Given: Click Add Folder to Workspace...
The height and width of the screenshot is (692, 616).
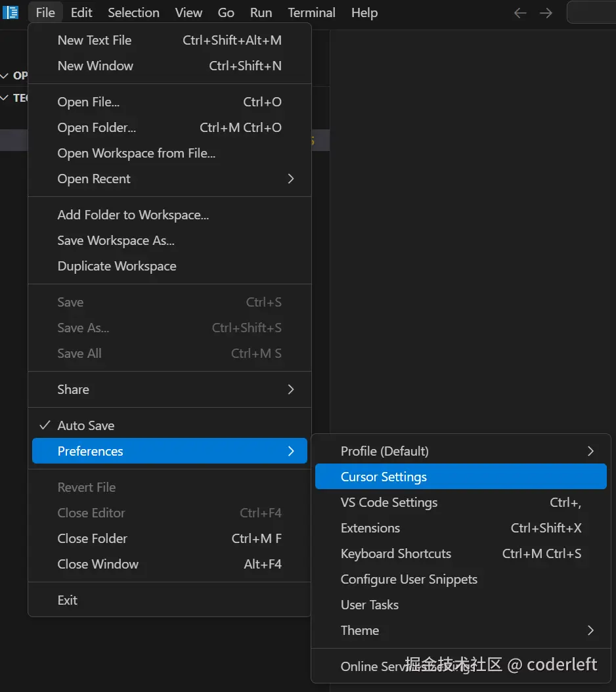Looking at the screenshot, I should (133, 215).
